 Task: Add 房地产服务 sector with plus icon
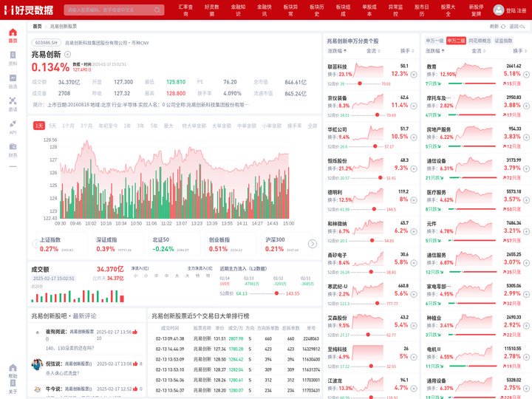[526, 137]
